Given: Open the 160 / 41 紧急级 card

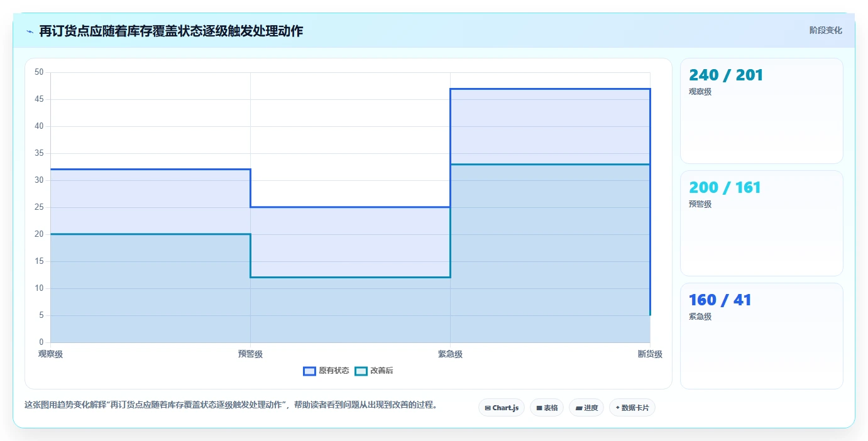Looking at the screenshot, I should [762, 336].
